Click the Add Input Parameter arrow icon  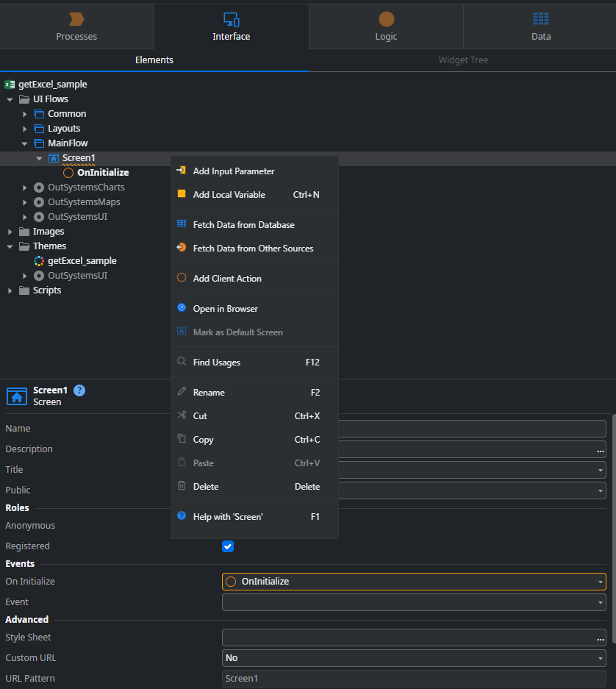[x=181, y=171]
